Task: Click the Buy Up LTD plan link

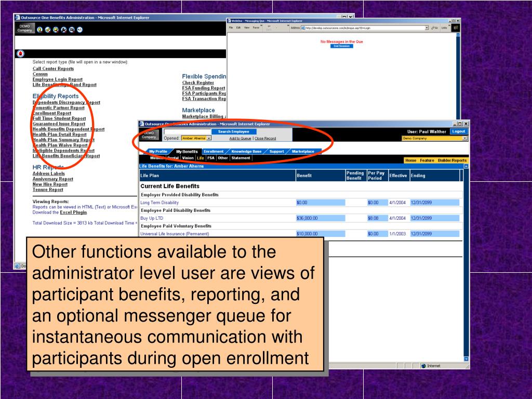Action: coord(152,218)
